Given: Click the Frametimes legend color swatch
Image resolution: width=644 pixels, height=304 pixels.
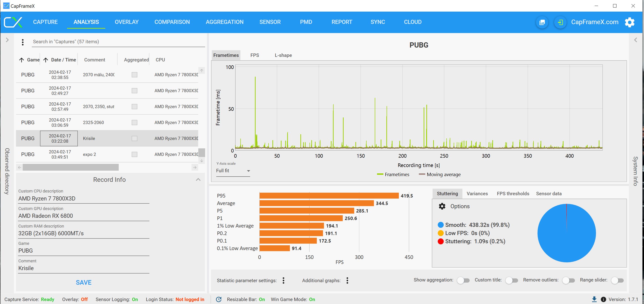Looking at the screenshot, I should (x=380, y=174).
